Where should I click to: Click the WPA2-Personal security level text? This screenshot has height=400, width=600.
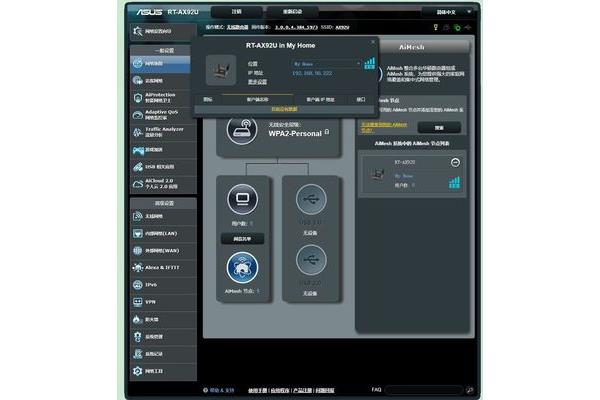click(x=295, y=134)
